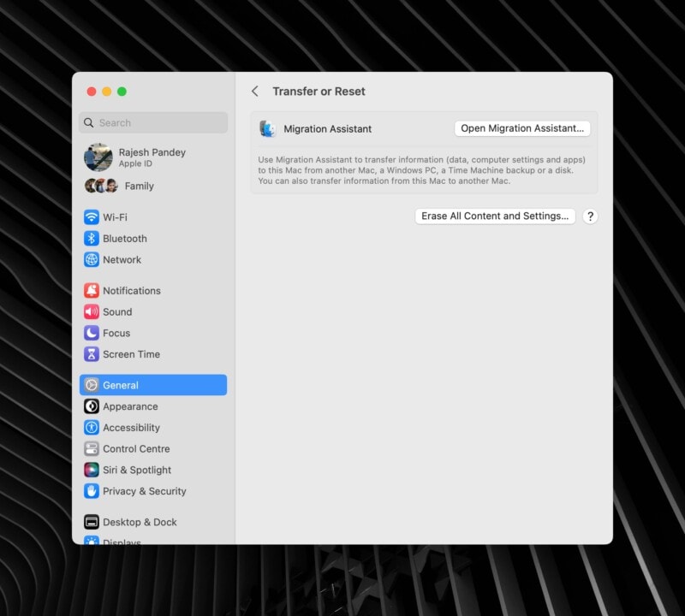The image size is (685, 616).
Task: Click the Siri & Spotlight icon
Action: pyautogui.click(x=92, y=470)
